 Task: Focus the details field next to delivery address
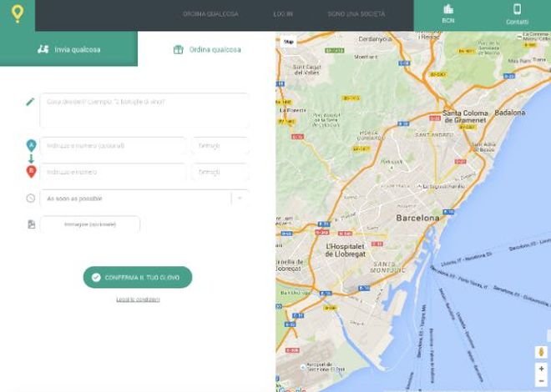pos(220,172)
